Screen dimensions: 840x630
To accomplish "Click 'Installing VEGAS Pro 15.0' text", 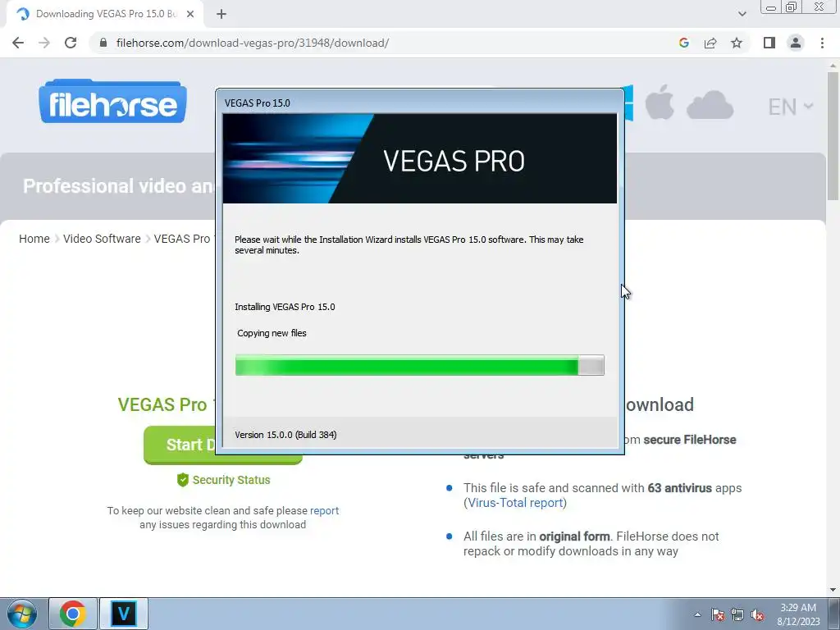I will (285, 307).
